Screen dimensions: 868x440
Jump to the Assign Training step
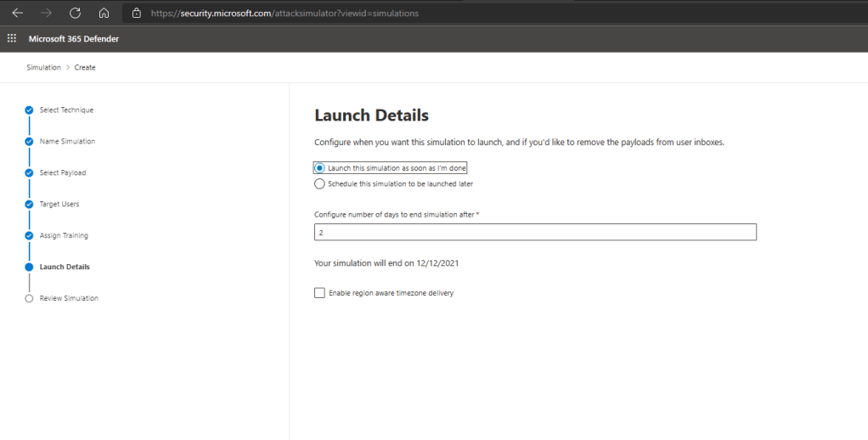(64, 236)
